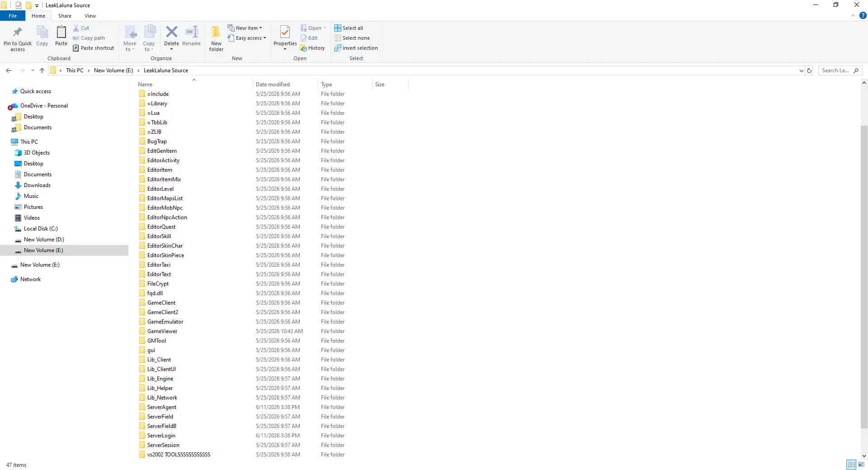
Task: Switch to large thumbnails view icon
Action: 861,465
